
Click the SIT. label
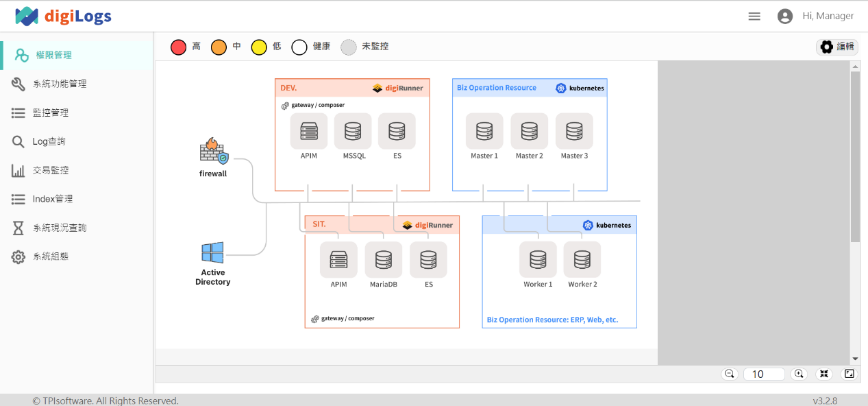(319, 224)
